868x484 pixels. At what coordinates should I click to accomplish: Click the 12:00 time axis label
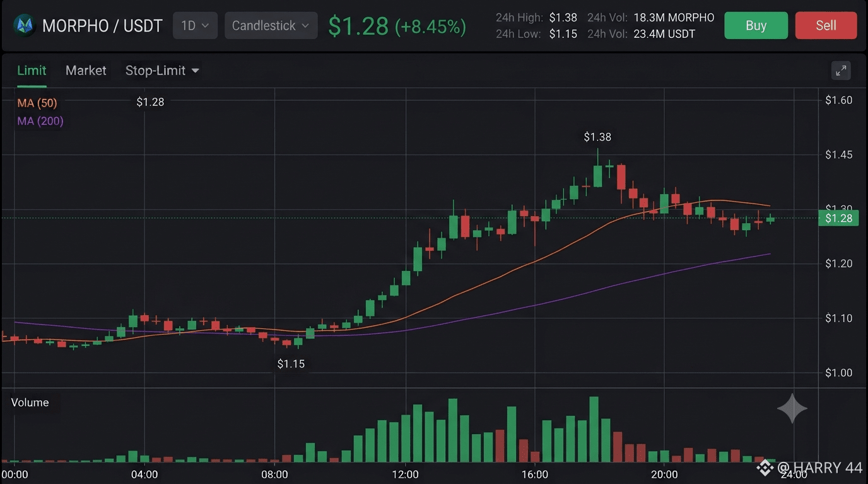405,474
